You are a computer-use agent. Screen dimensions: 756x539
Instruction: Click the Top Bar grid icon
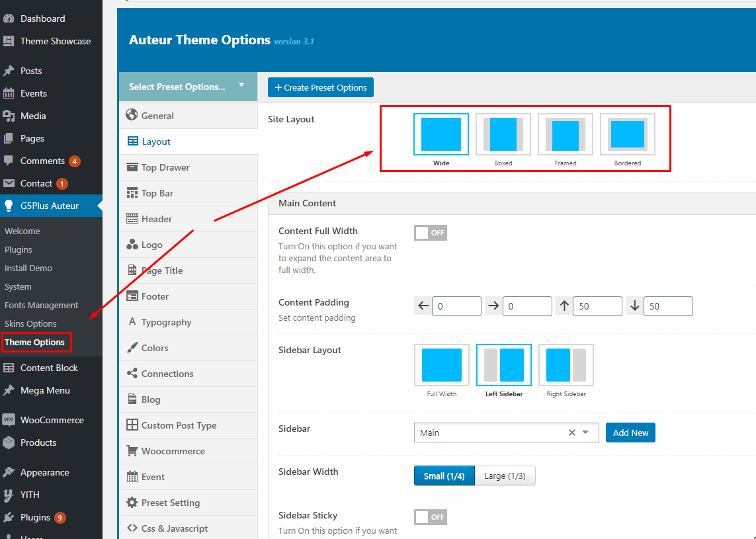(x=132, y=193)
